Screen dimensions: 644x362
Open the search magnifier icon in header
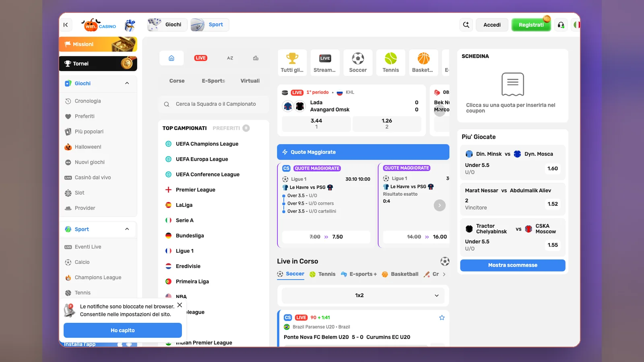coord(466,25)
